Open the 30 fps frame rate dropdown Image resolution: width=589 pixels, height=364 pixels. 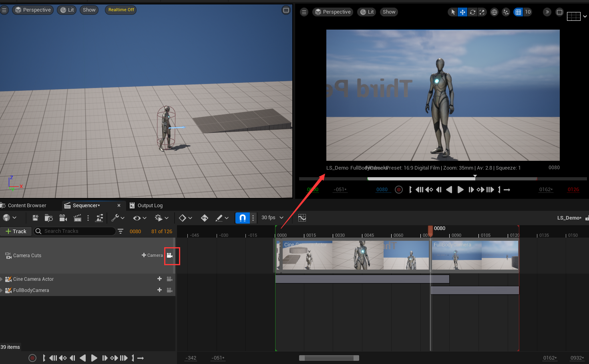coord(272,218)
